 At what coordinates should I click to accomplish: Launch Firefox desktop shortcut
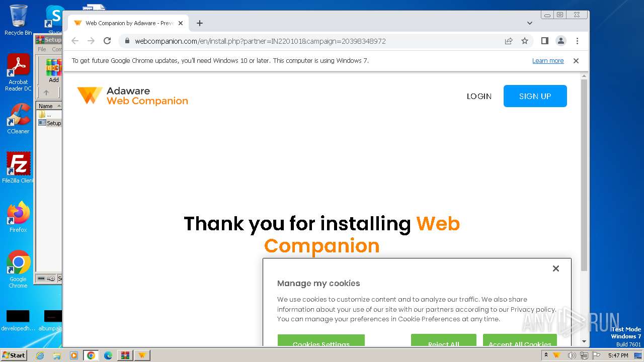[18, 217]
